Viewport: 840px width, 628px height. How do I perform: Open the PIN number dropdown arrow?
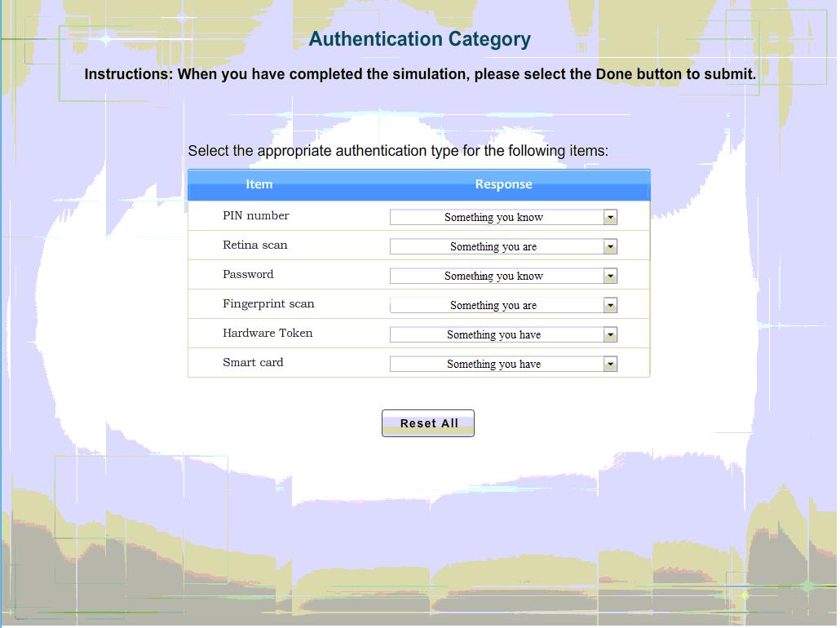tap(610, 217)
